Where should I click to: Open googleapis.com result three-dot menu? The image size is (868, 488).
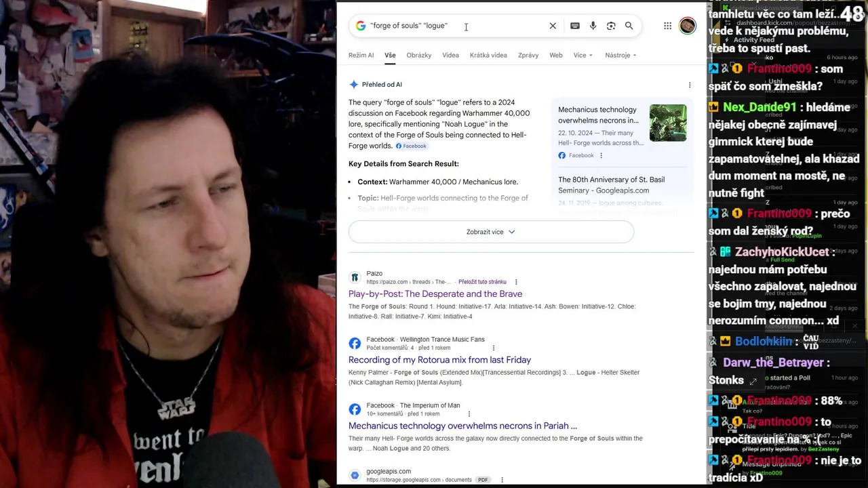(502, 480)
